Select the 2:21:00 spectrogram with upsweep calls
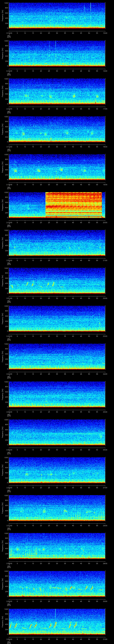 57,280
